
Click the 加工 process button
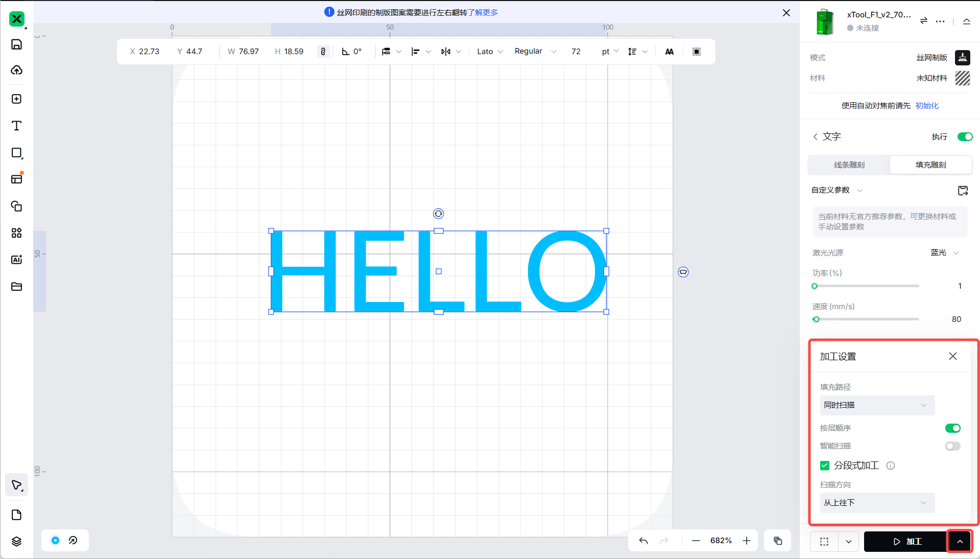point(906,542)
